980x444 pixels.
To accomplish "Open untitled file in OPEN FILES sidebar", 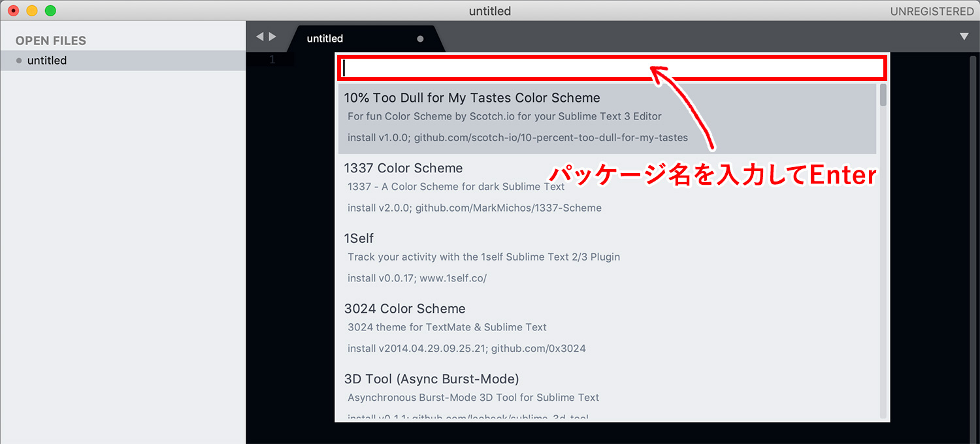I will [x=123, y=61].
